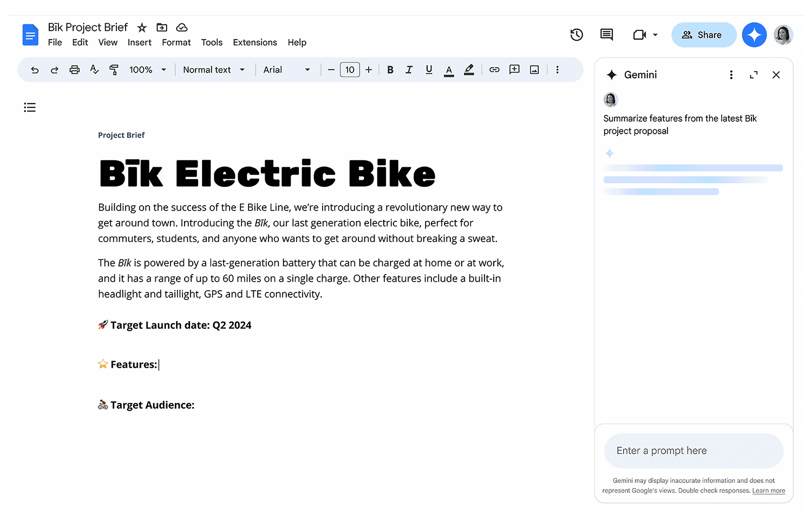Move document to a folder

point(162,28)
